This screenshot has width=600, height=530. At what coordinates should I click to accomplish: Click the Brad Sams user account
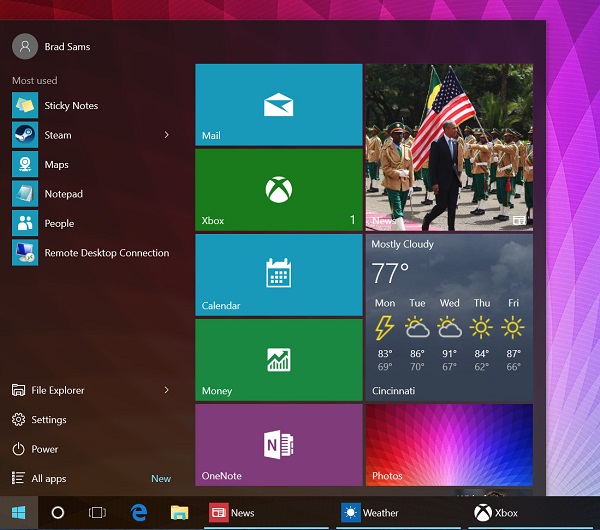(66, 46)
